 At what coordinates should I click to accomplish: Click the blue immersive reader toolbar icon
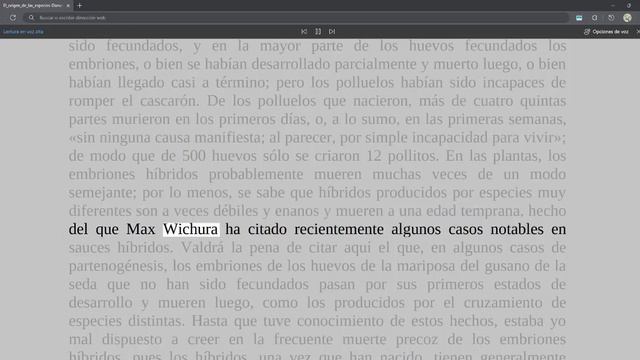[x=579, y=18]
